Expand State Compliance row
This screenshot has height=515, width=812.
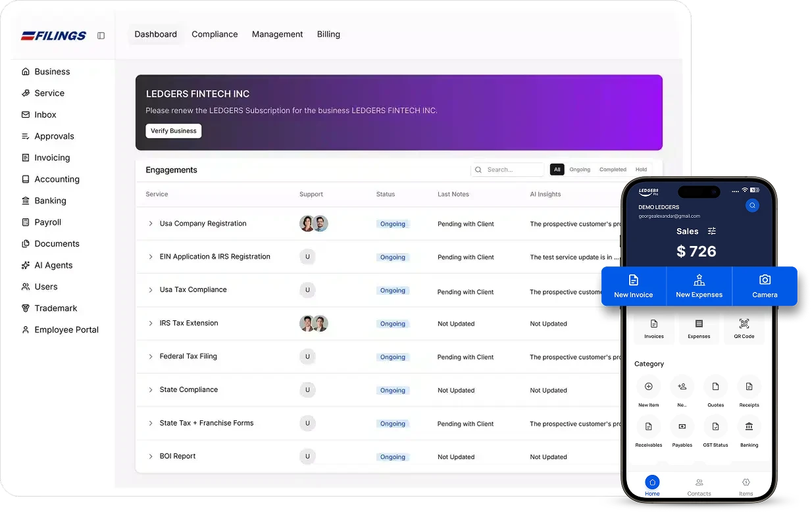pyautogui.click(x=151, y=390)
